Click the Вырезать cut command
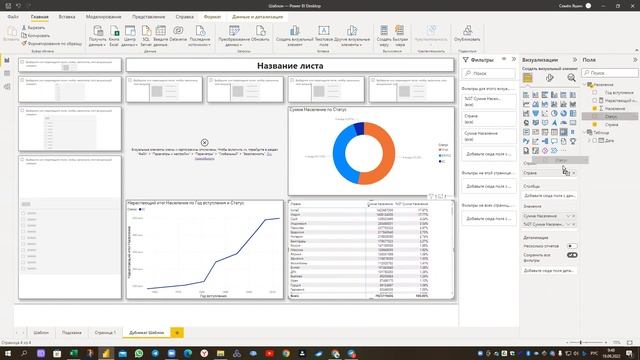Image resolution: width=640 pixels, height=360 pixels. [x=33, y=28]
